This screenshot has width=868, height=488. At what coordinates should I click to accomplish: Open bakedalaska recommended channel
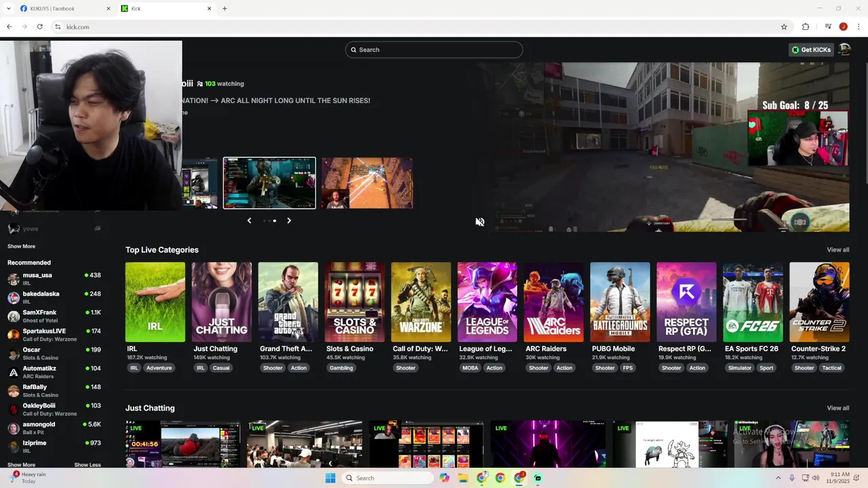pos(54,297)
